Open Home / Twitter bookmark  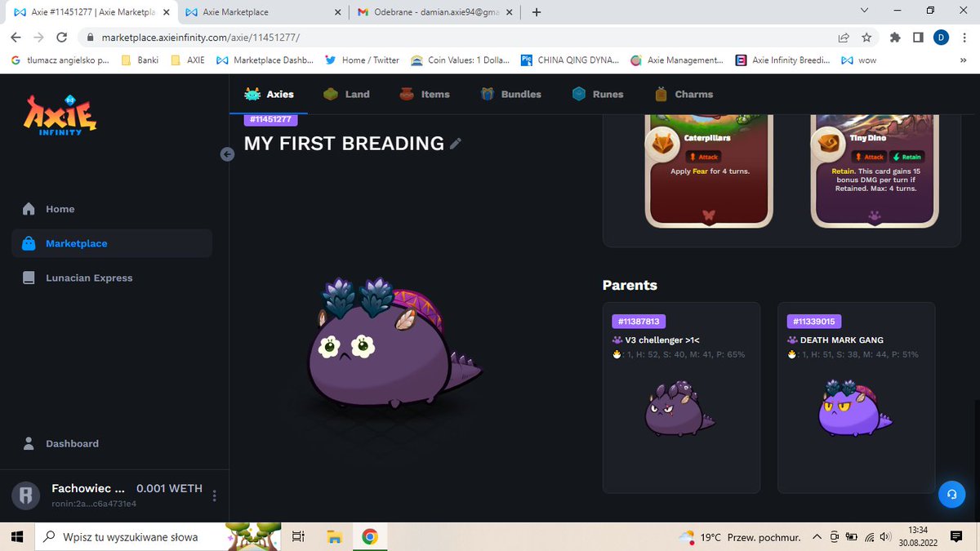[x=362, y=60]
